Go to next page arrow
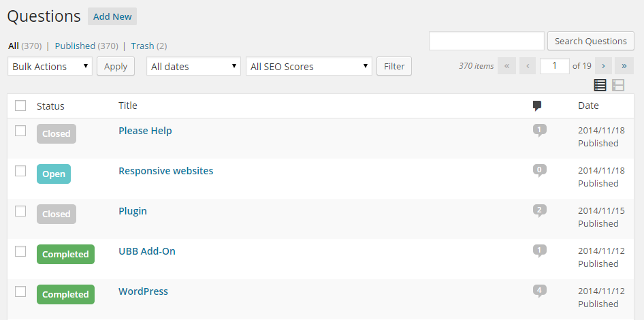 point(603,66)
